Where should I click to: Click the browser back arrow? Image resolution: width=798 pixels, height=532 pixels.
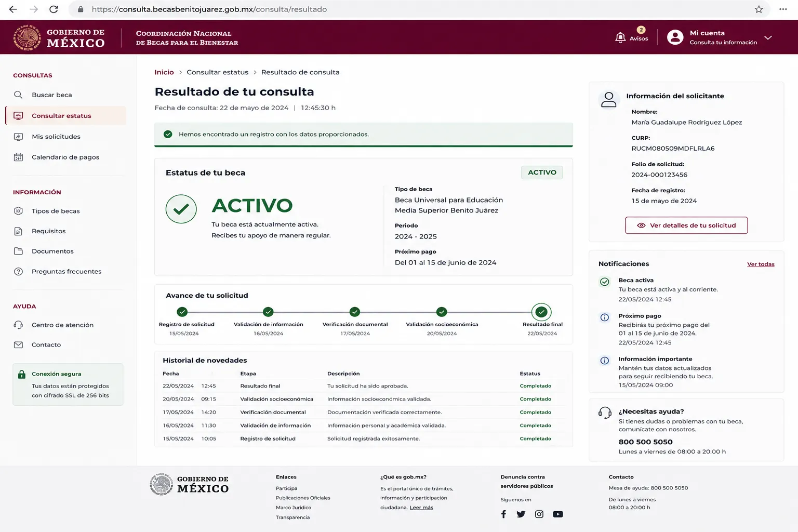pos(14,9)
